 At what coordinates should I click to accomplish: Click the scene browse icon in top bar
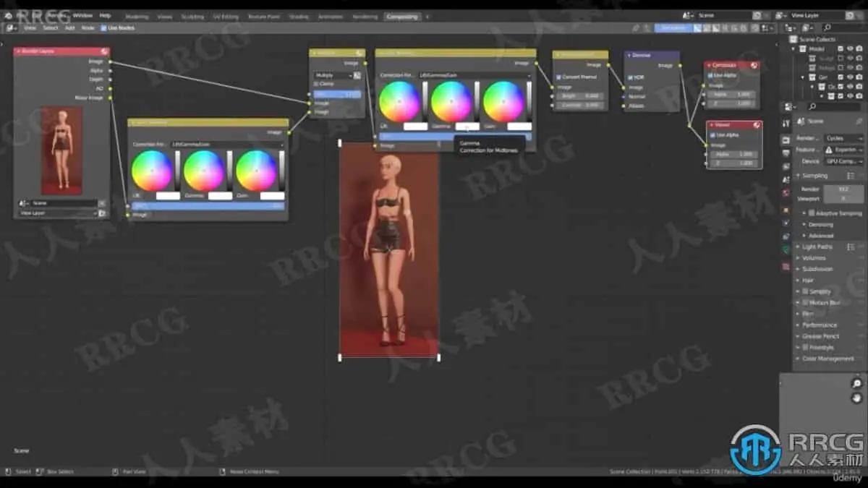coord(689,15)
